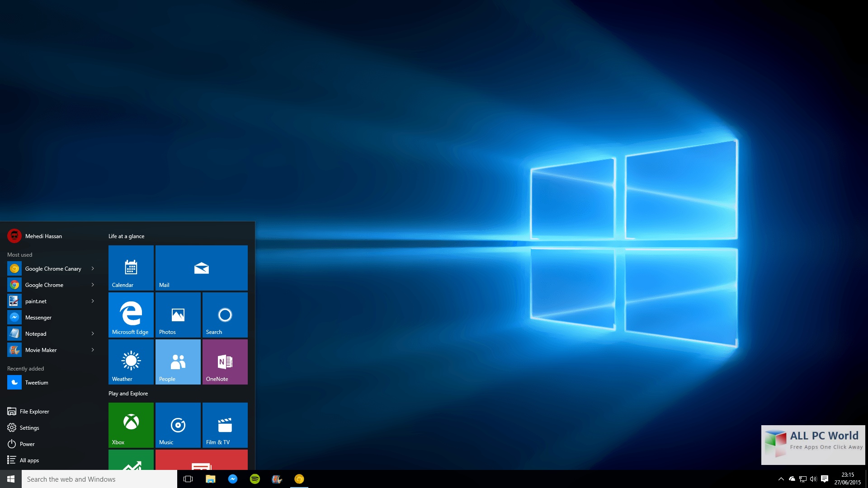Open the Music tile
868x488 pixels.
click(x=178, y=425)
